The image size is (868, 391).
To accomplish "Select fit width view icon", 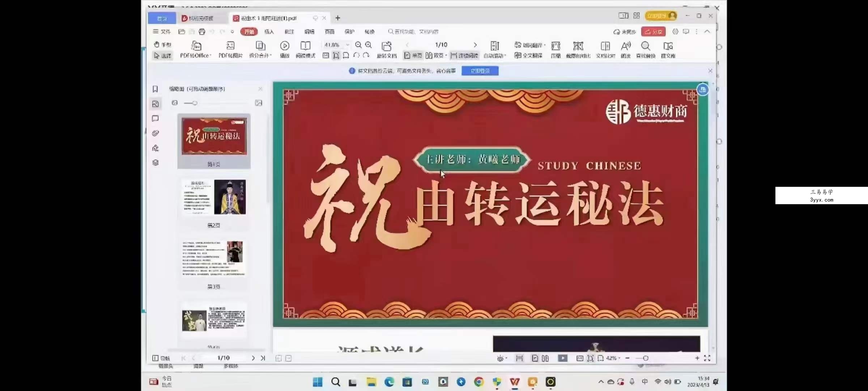I will click(x=346, y=55).
